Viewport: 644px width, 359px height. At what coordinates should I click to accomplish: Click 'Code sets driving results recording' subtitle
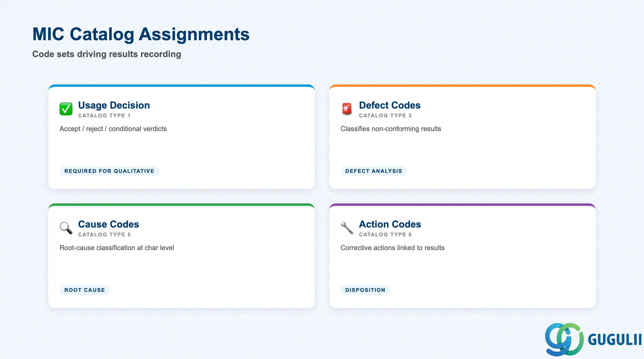[x=107, y=54]
